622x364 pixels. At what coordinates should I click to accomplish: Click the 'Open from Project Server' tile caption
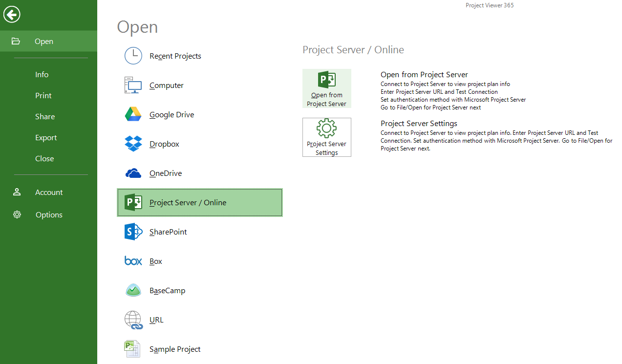click(x=326, y=99)
